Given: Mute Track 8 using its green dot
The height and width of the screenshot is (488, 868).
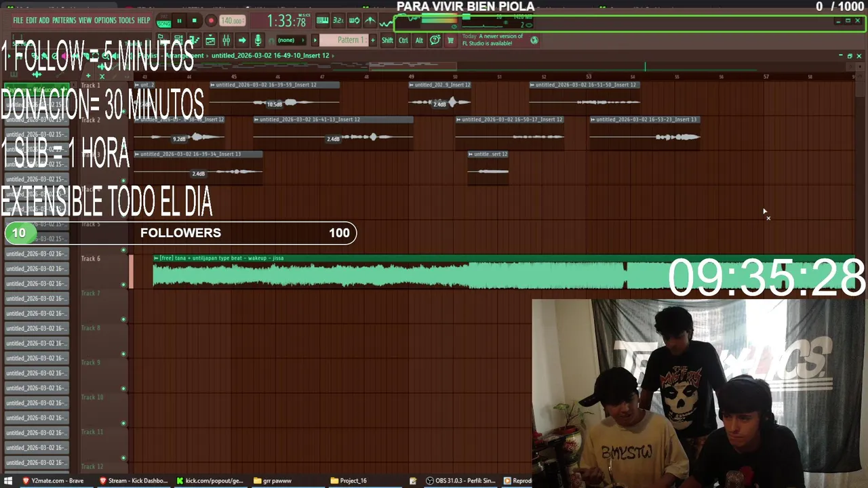Looking at the screenshot, I should click(123, 354).
